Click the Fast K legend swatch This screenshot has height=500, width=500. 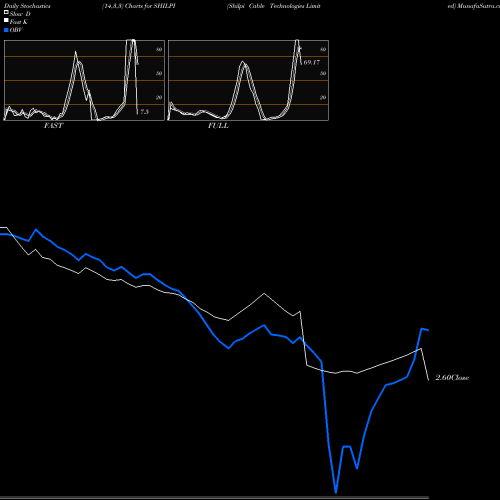tap(6, 20)
